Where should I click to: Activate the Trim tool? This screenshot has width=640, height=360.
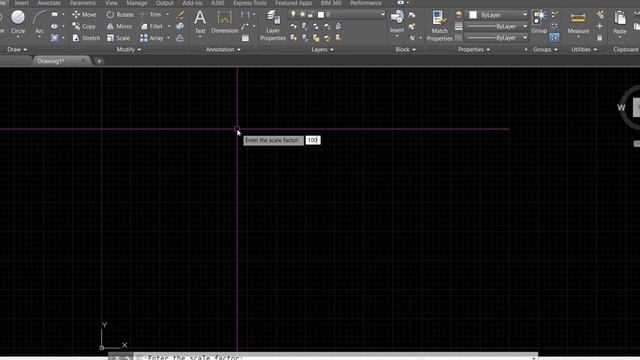[151, 15]
